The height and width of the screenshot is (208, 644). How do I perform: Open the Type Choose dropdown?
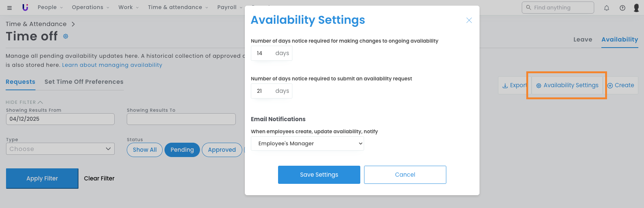(60, 149)
